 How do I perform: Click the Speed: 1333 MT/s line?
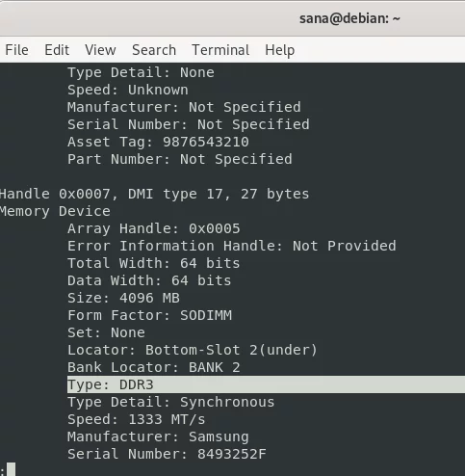click(136, 419)
